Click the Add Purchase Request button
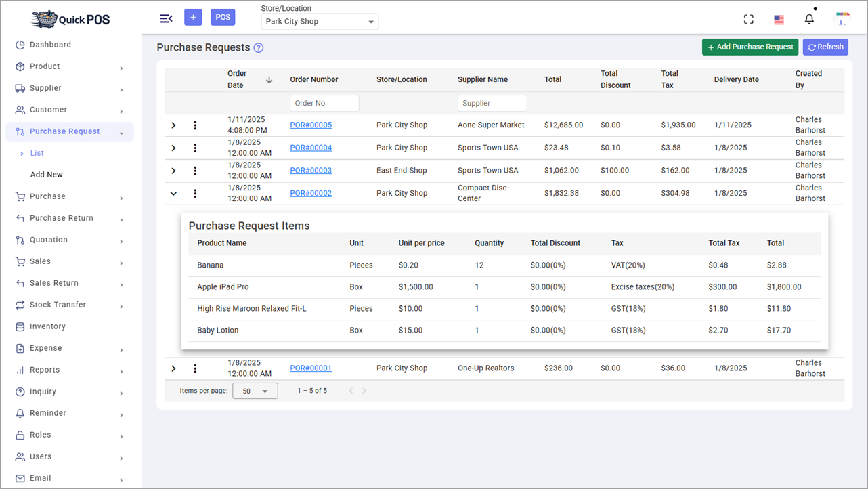868x489 pixels. pos(750,47)
